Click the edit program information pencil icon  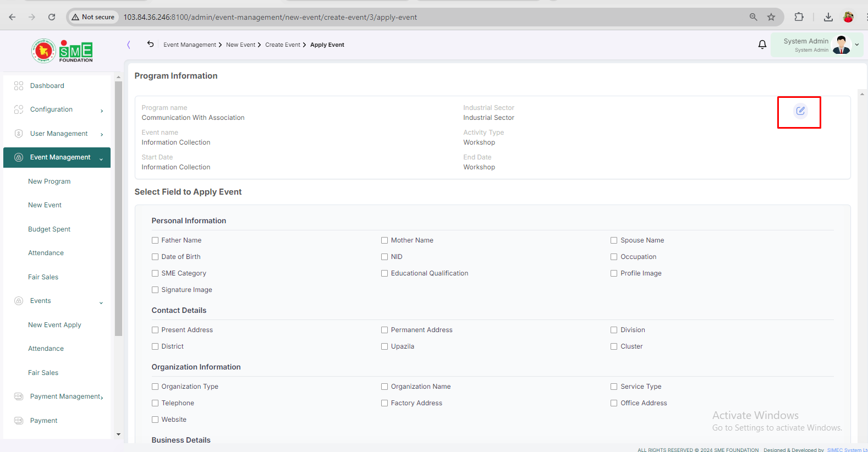click(800, 111)
